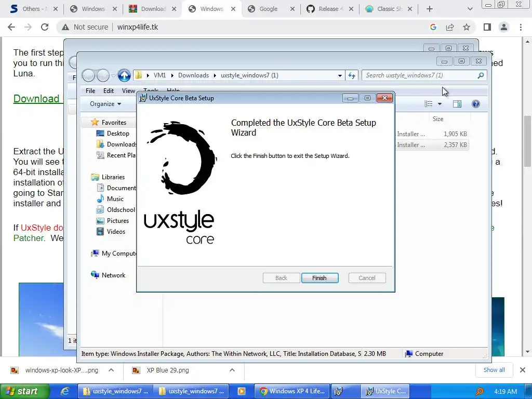Screen dimensions: 532x399
Task: Click Show all downloads
Action: [x=494, y=370]
